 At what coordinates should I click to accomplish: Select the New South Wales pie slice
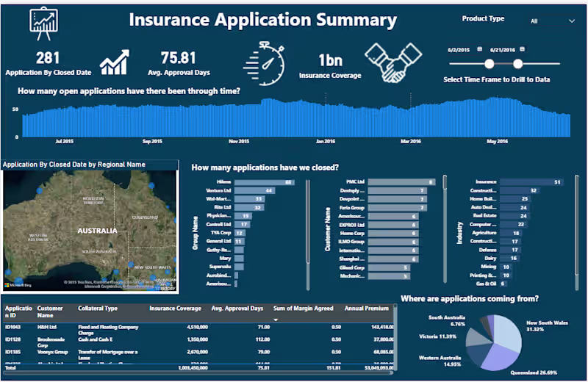[x=507, y=331]
